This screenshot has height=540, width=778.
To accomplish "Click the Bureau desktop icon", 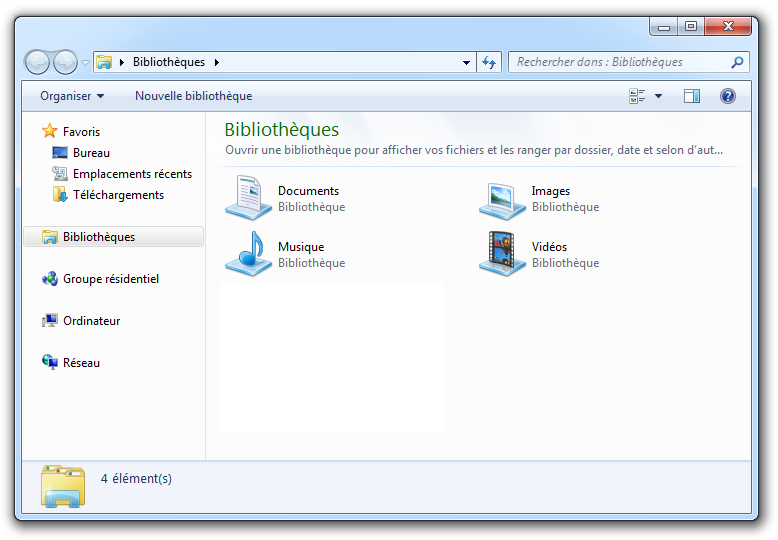I will click(60, 152).
